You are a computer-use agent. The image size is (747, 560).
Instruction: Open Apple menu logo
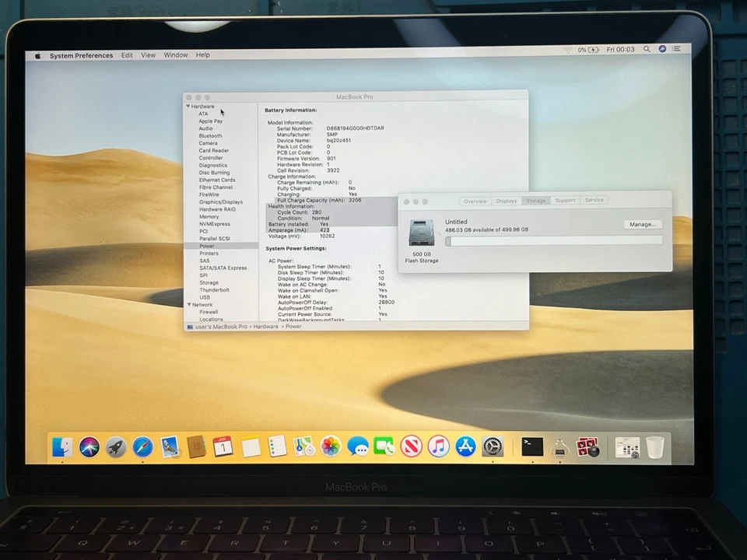37,56
